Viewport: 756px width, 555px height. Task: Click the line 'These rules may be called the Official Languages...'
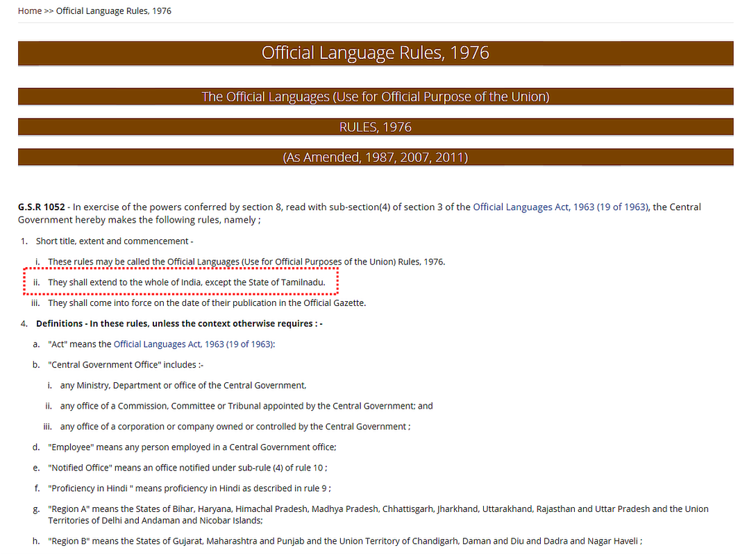(246, 262)
